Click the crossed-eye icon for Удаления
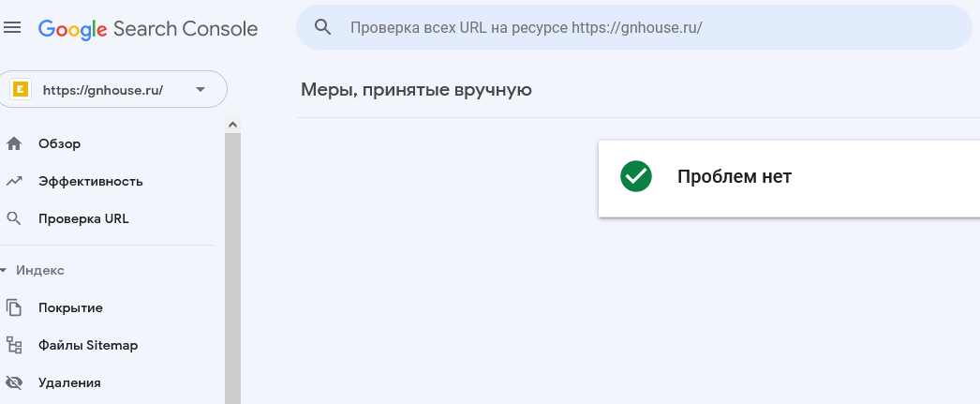This screenshot has width=980, height=404. coord(14,382)
